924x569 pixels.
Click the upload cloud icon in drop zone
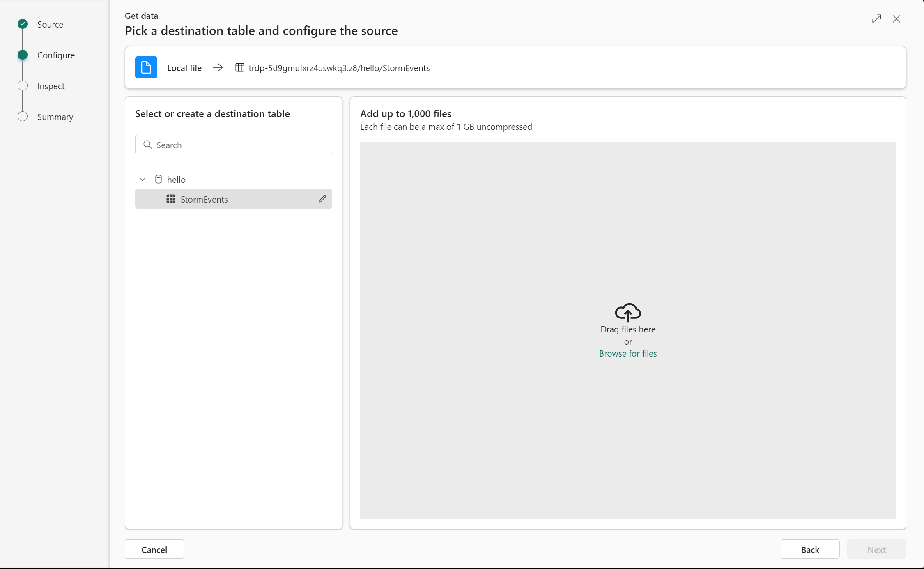627,311
